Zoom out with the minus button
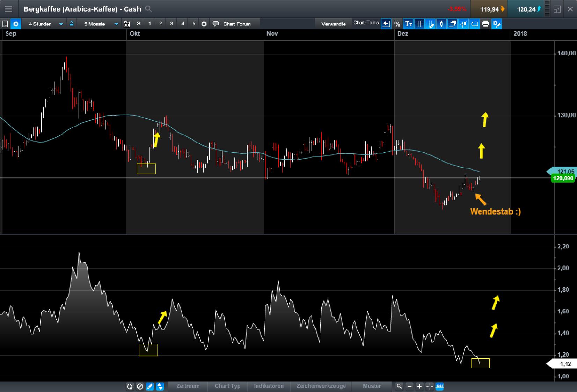577x392 pixels. pos(409,386)
